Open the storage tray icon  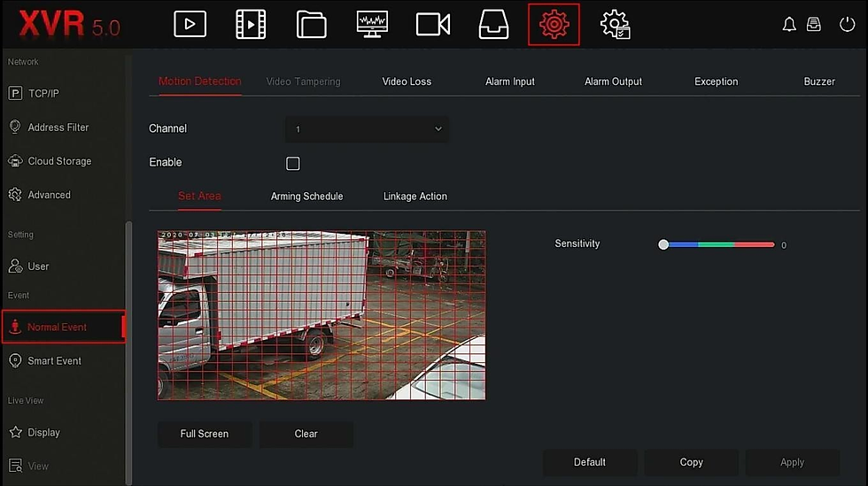[x=494, y=25]
